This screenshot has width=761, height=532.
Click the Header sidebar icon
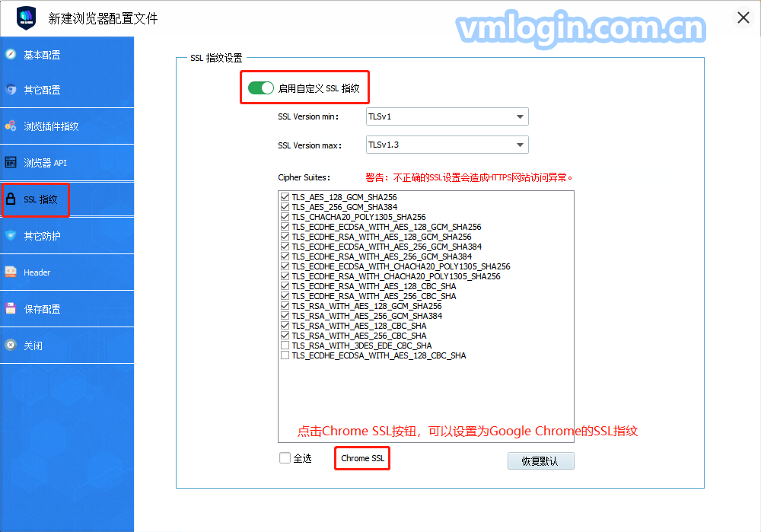tap(11, 272)
